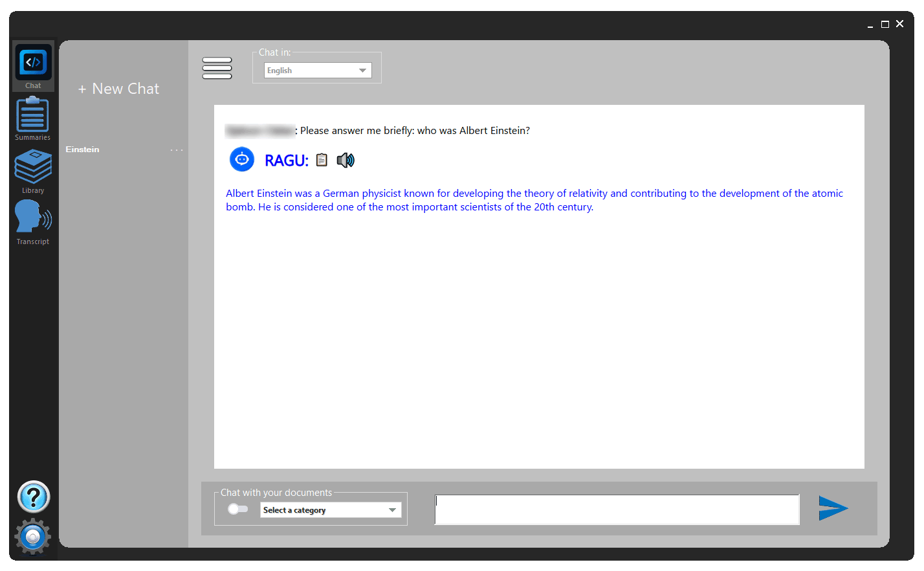Open the Chat section in sidebar
The width and height of the screenshot is (924, 571).
[x=33, y=66]
